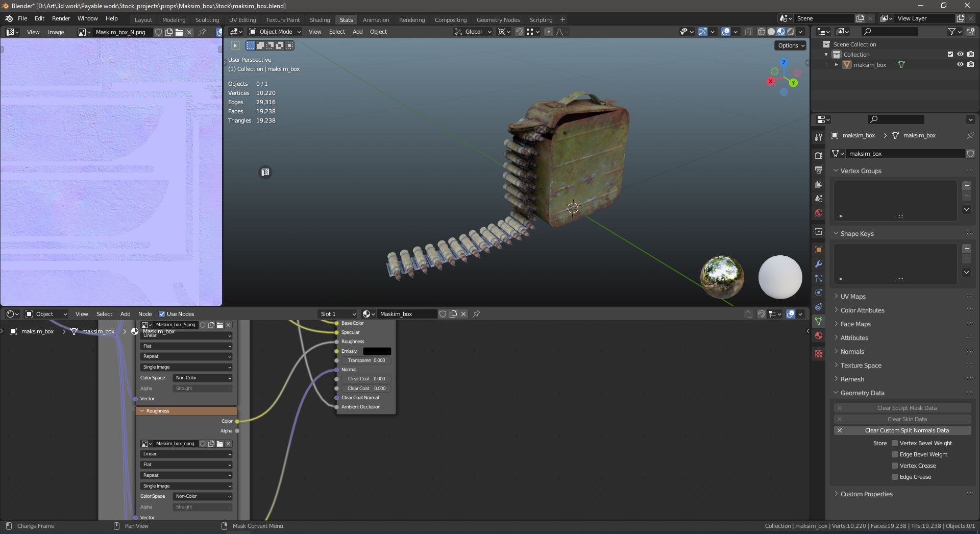This screenshot has width=980, height=534.
Task: Expand the UV Maps panel
Action: [853, 297]
